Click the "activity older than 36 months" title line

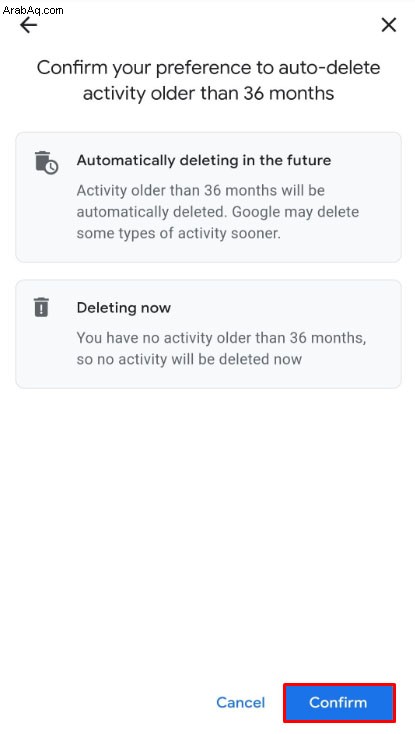pos(208,93)
